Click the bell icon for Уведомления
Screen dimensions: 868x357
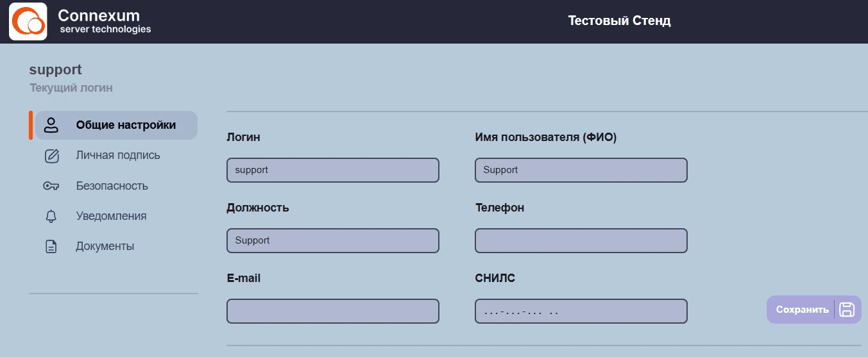(51, 216)
